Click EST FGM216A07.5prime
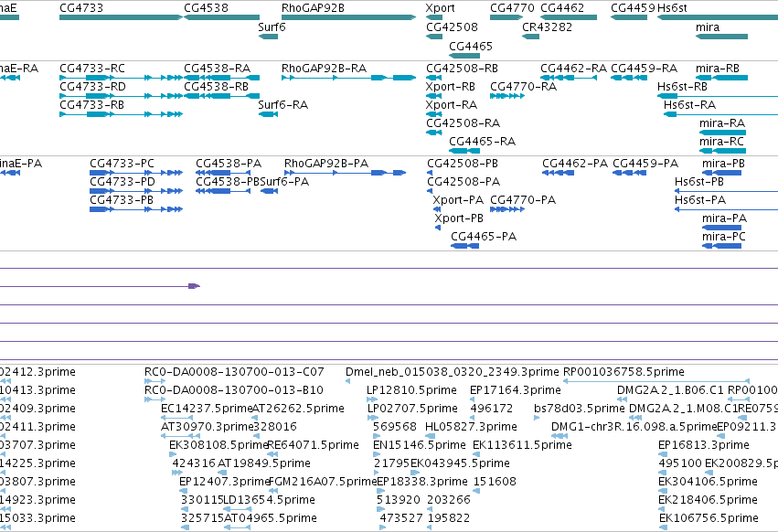 point(322,482)
